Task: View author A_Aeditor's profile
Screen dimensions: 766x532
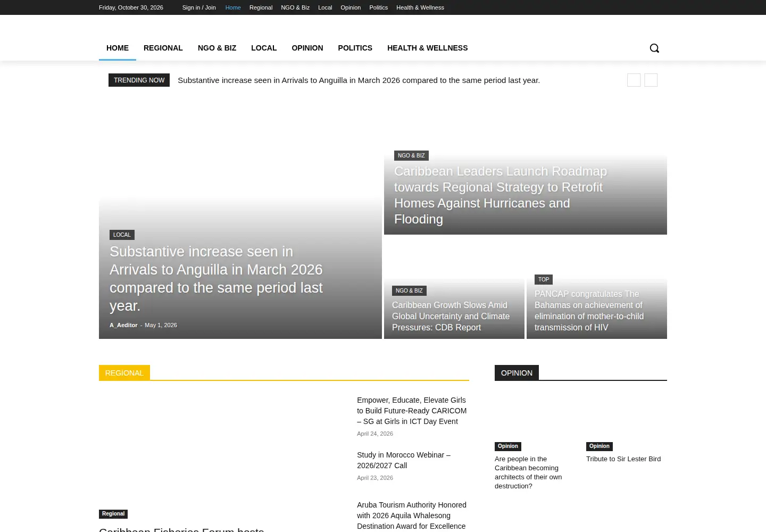Action: click(x=123, y=325)
